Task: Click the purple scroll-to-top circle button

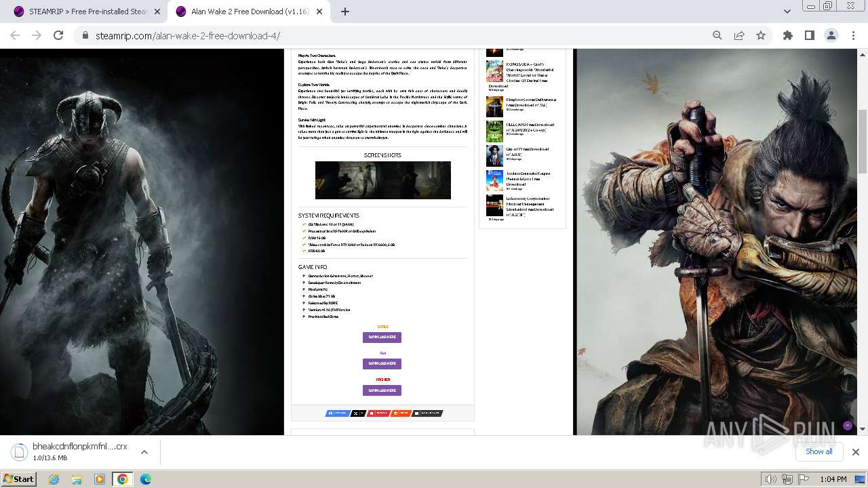Action: (847, 426)
